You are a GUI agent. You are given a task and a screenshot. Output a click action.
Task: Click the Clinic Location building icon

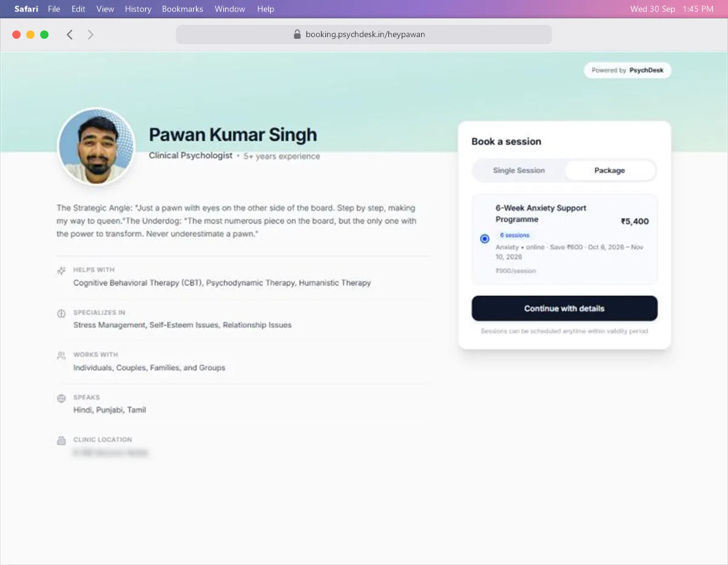tap(61, 441)
